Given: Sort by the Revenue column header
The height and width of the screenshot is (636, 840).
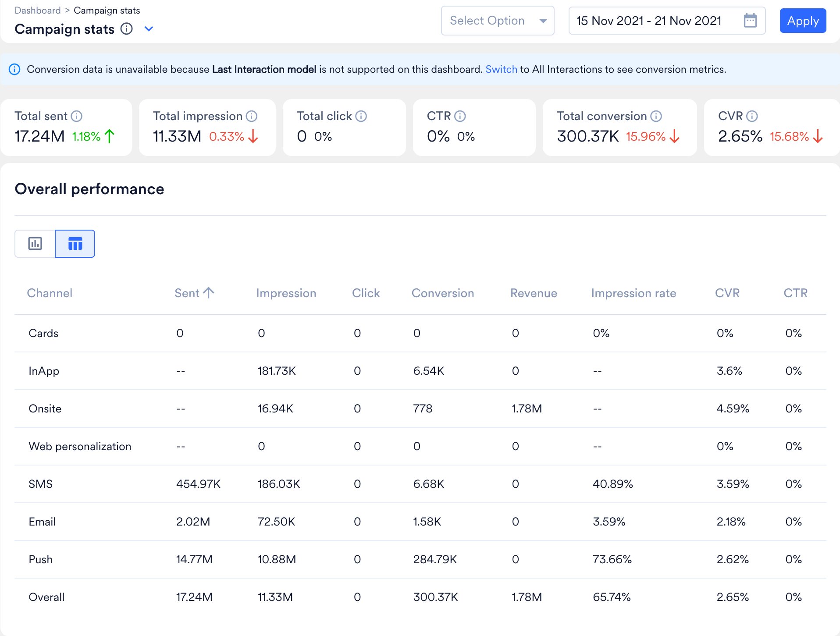Looking at the screenshot, I should pyautogui.click(x=534, y=293).
